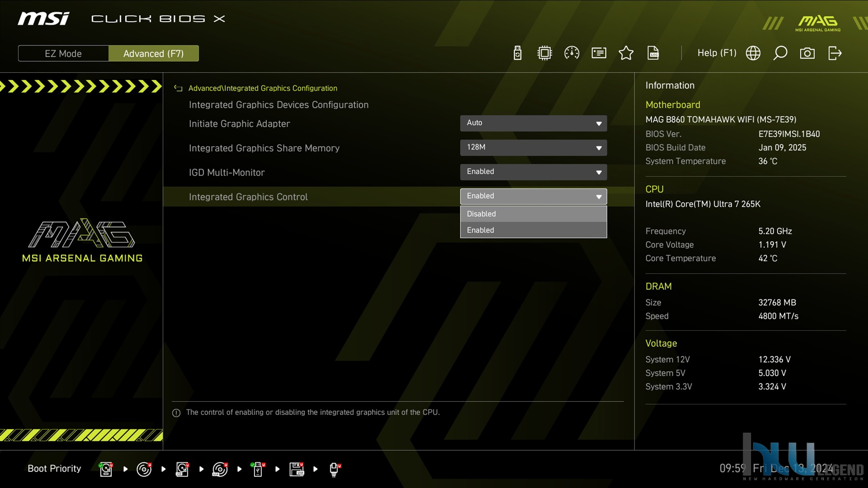Click the DRAM size value 32768 MB
The width and height of the screenshot is (868, 488).
pyautogui.click(x=777, y=303)
